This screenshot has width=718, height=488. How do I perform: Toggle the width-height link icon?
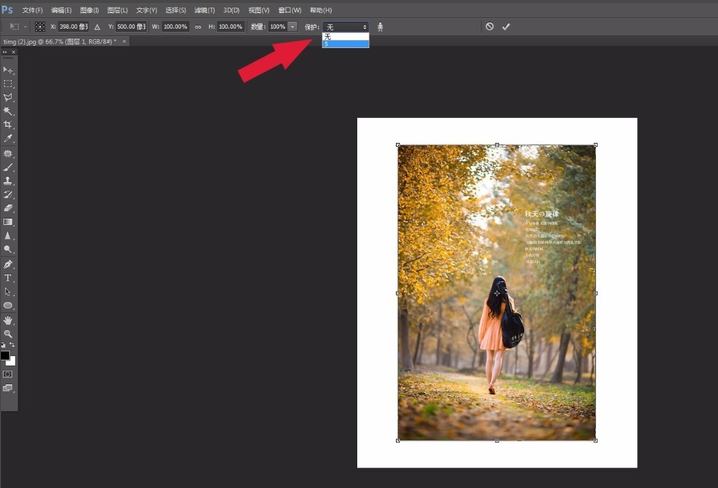click(198, 27)
